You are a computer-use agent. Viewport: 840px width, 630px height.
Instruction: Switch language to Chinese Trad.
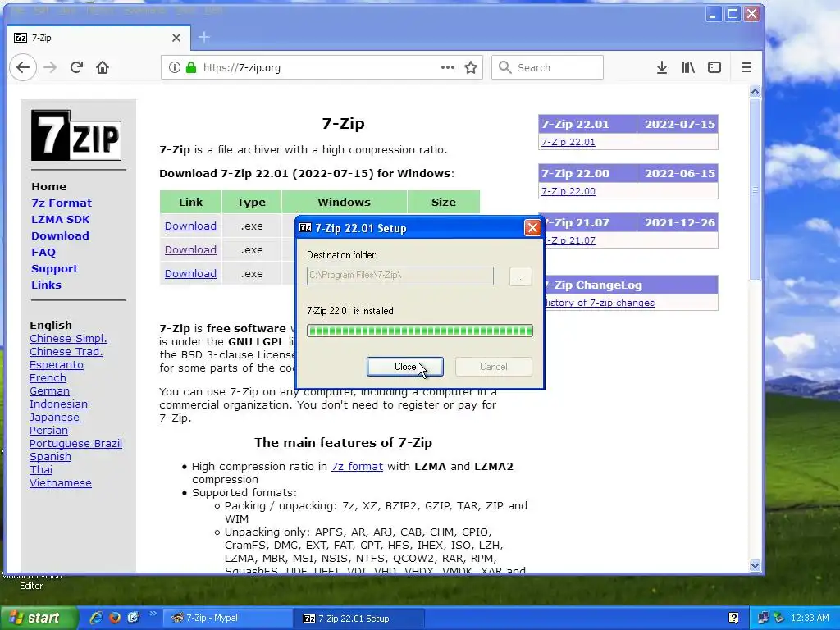tap(66, 351)
